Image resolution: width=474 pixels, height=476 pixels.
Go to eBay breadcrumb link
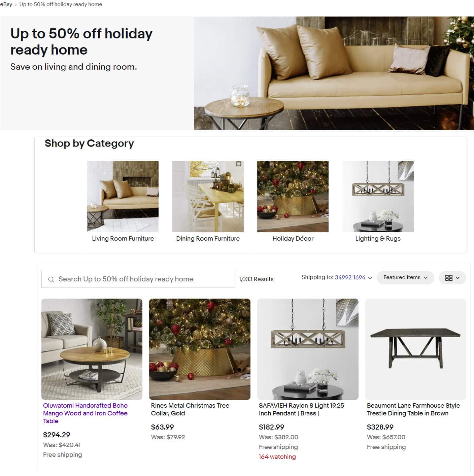click(x=6, y=4)
